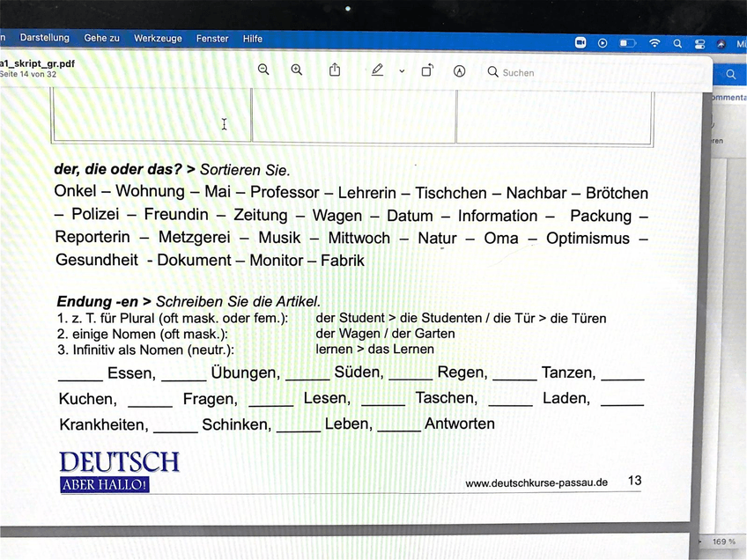Click the 169 % zoom level indicator

[724, 542]
